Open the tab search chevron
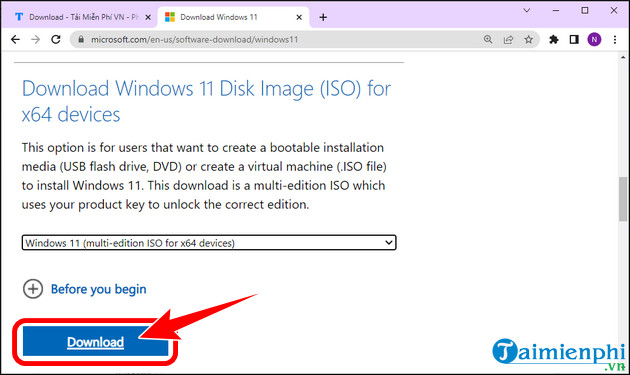The height and width of the screenshot is (375, 630). [527, 10]
